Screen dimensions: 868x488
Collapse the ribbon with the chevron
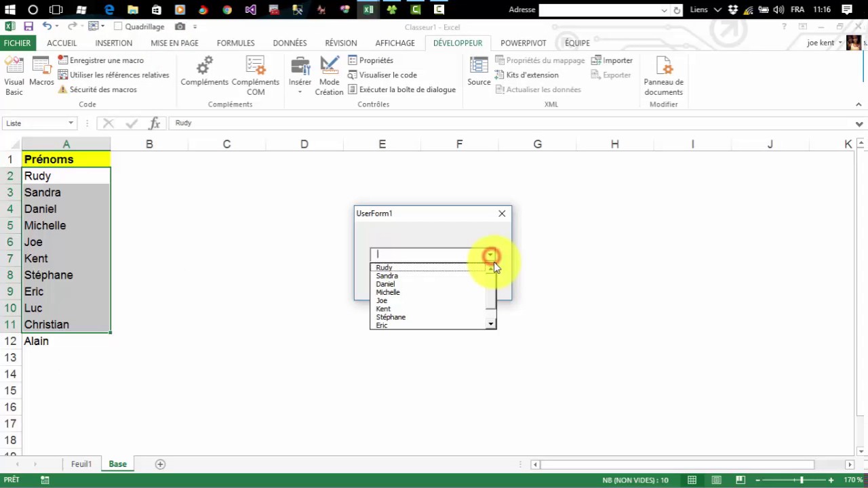pos(859,104)
